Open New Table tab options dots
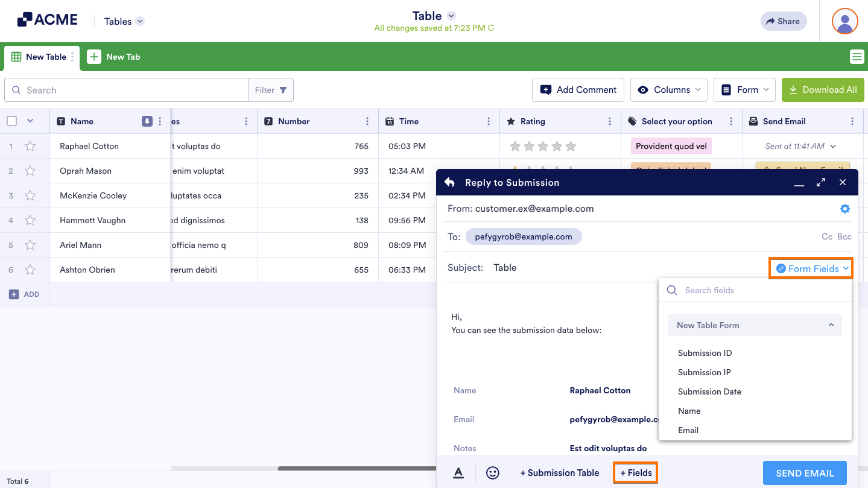 73,57
